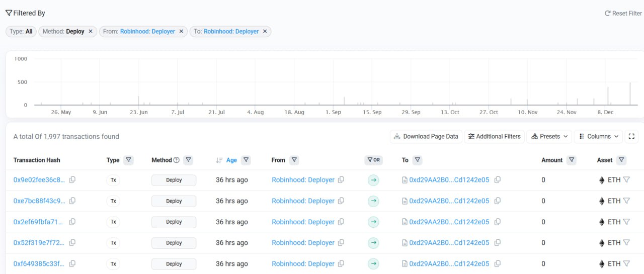The height and width of the screenshot is (274, 644).
Task: Open the Columns dropdown
Action: 598,136
